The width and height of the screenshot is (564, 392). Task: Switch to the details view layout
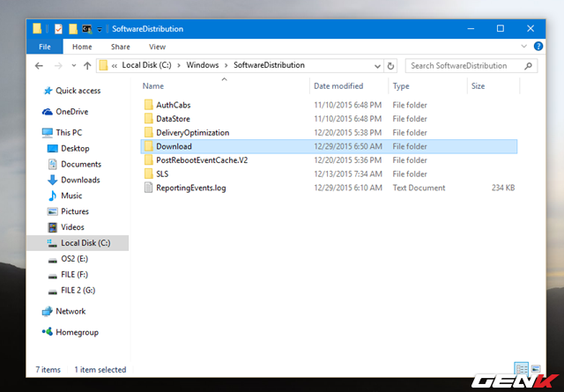(520, 368)
